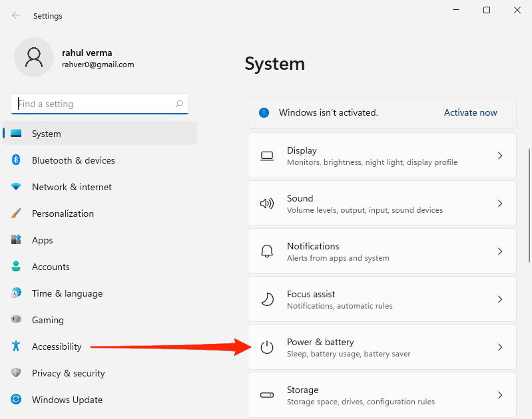The width and height of the screenshot is (532, 419).
Task: Click the Accessibility figure icon
Action: 16,347
